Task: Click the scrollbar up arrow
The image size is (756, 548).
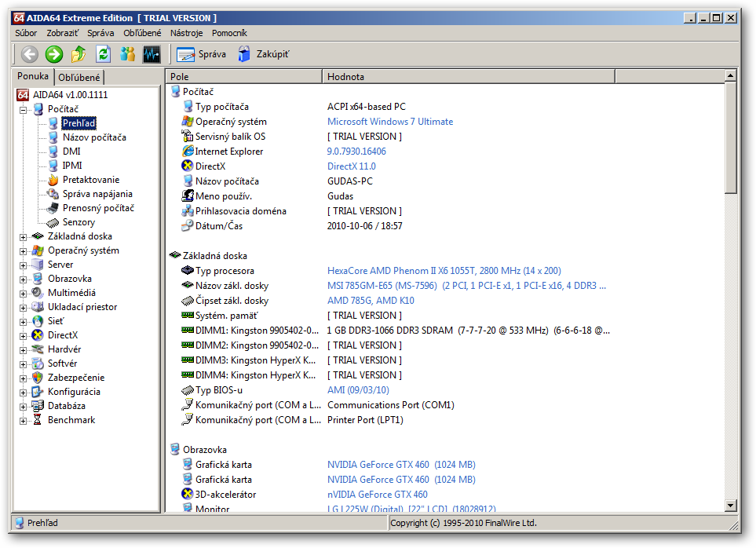Action: tap(730, 75)
